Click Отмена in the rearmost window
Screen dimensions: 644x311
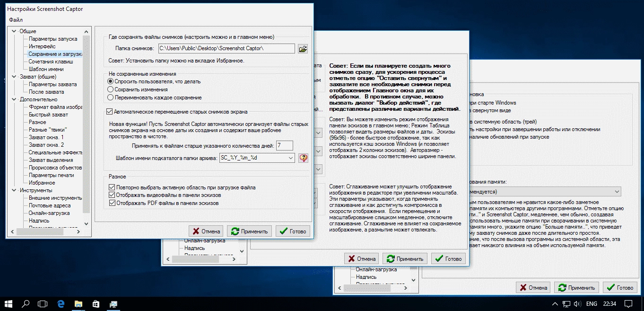(x=533, y=288)
